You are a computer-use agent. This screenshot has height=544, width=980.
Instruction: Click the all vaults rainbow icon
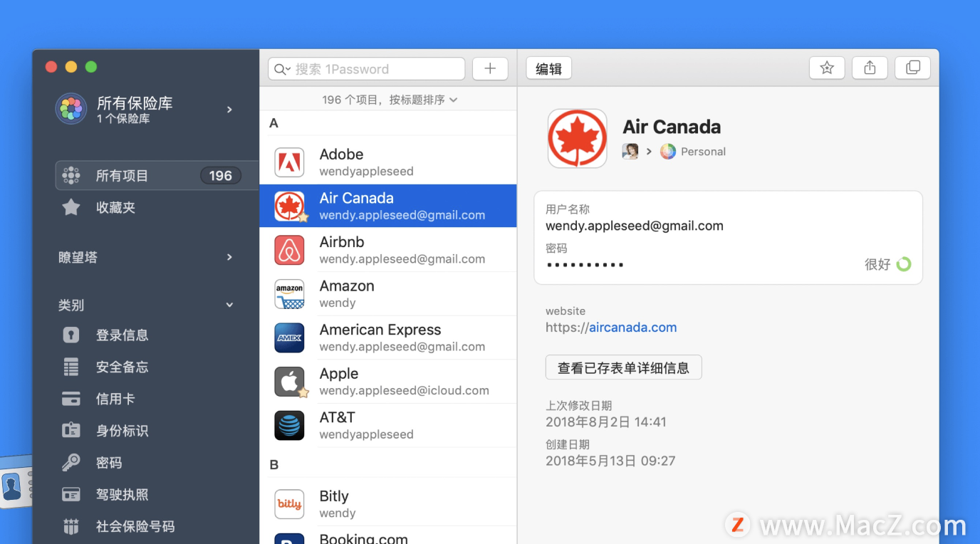(71, 109)
